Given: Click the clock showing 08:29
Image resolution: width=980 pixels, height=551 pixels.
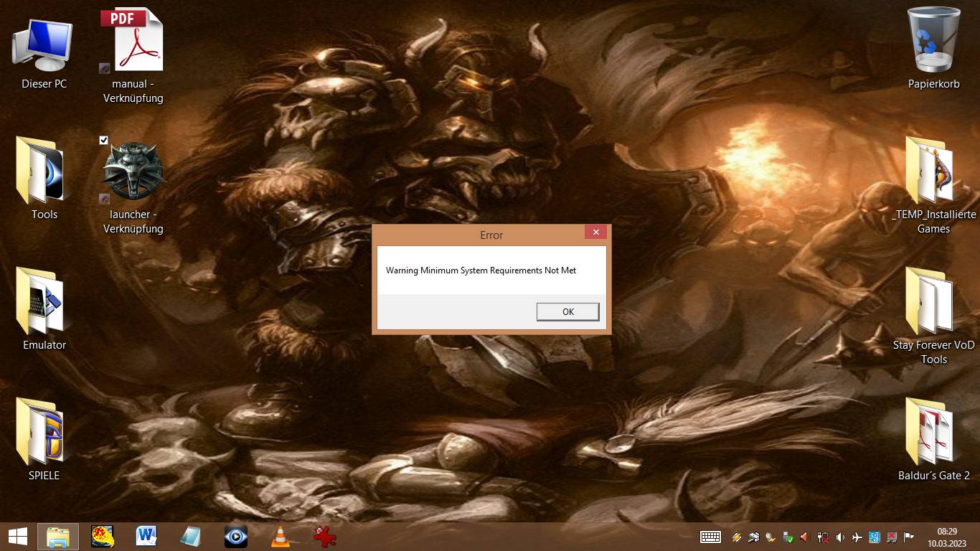Looking at the screenshot, I should tap(947, 537).
